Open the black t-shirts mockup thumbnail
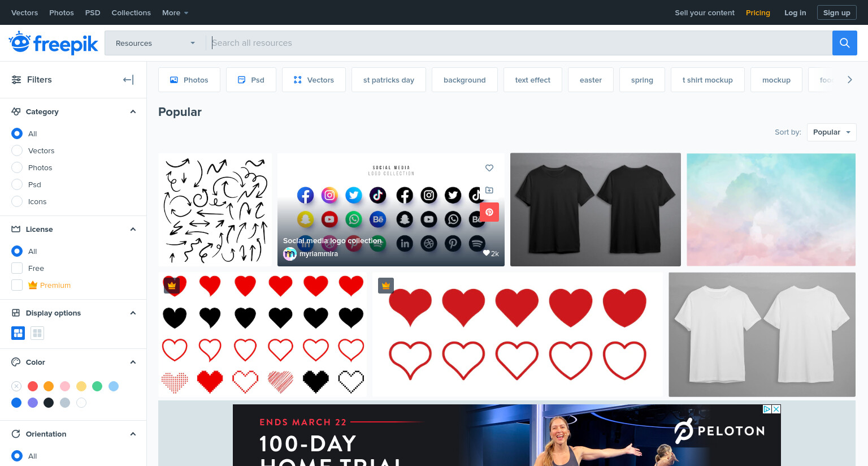 [596, 209]
